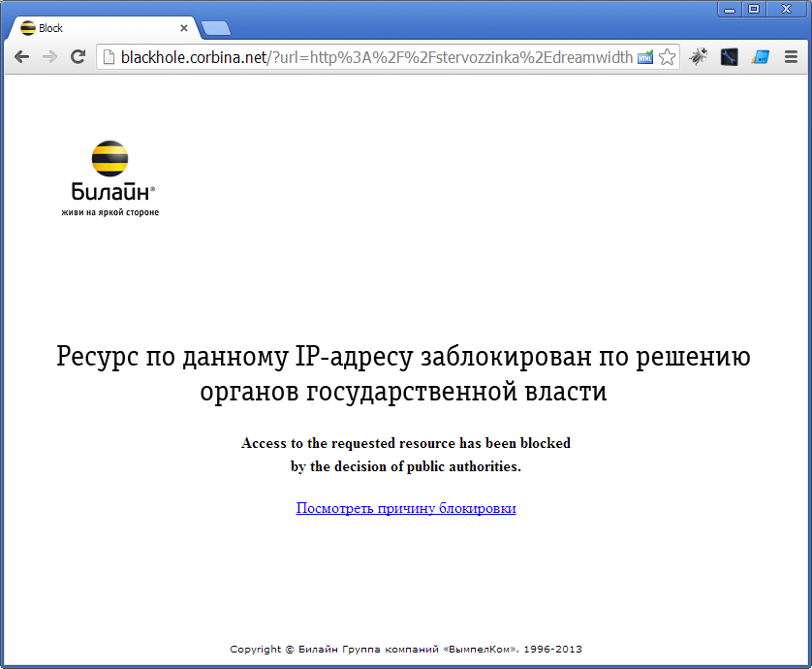812x669 pixels.
Task: Click the page document icon in the address bar
Action: [109, 57]
